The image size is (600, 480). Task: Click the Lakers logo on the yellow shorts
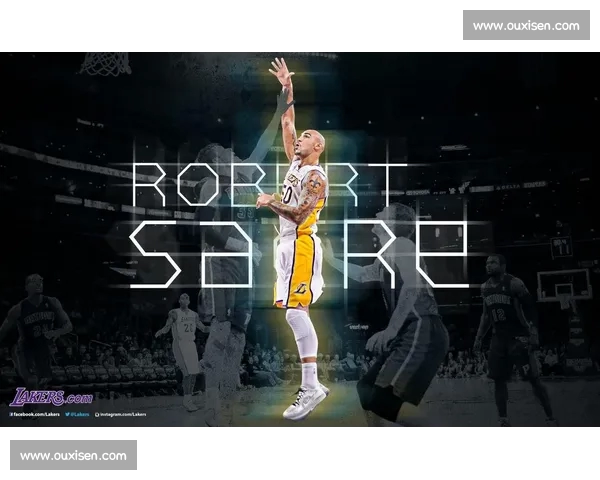tap(300, 289)
